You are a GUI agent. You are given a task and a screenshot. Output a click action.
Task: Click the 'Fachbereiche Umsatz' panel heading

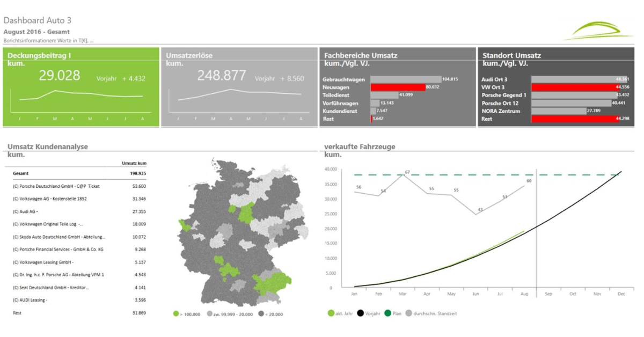pos(361,55)
